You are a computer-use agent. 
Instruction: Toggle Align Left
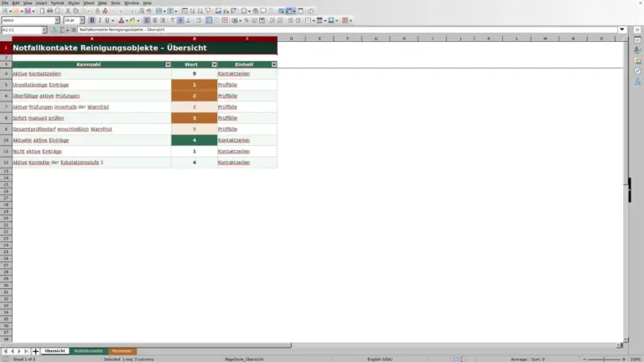(147, 20)
